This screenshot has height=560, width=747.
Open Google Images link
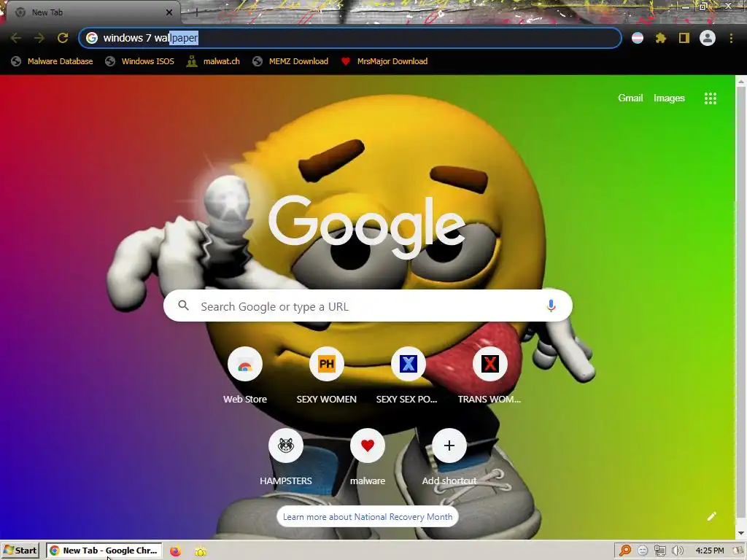669,98
